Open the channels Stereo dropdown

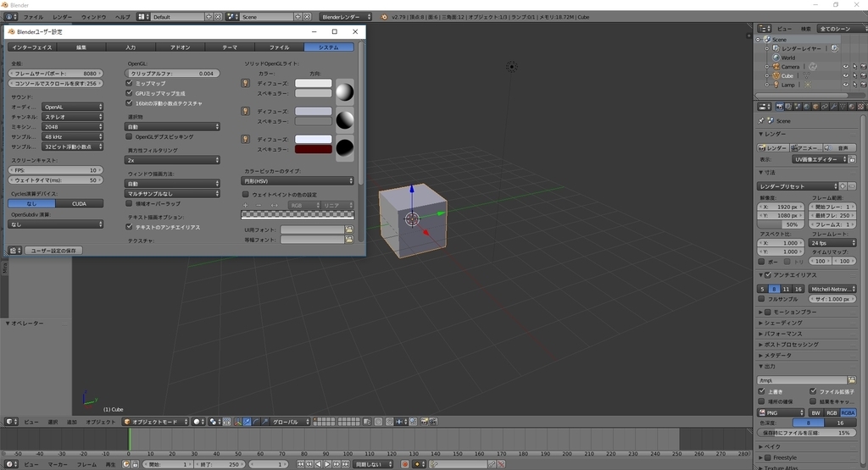[73, 117]
